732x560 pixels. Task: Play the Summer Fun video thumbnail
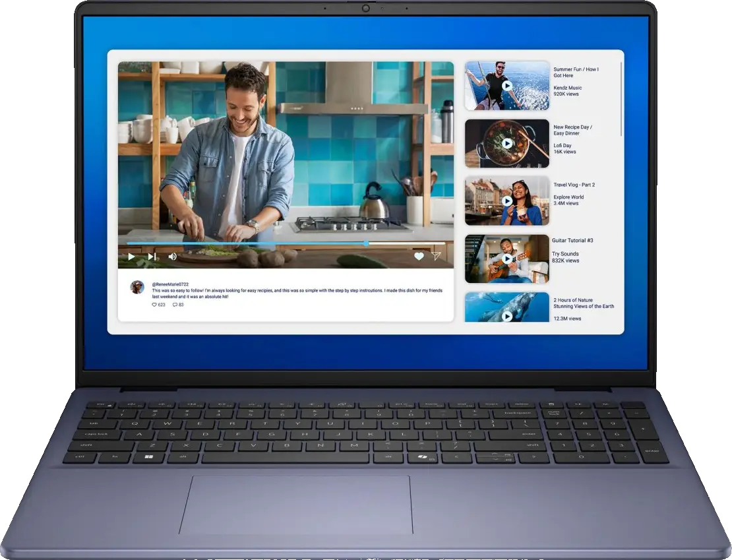pos(506,86)
